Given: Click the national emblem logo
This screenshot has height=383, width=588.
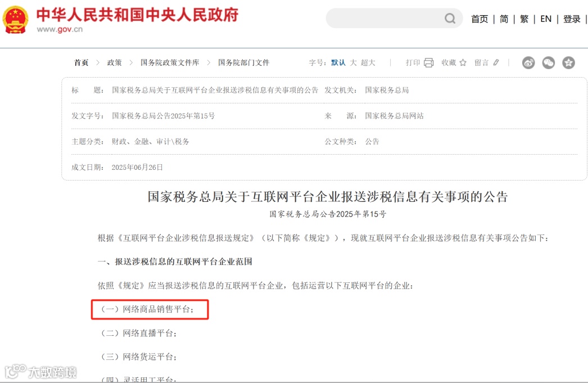Looking at the screenshot, I should click(16, 19).
